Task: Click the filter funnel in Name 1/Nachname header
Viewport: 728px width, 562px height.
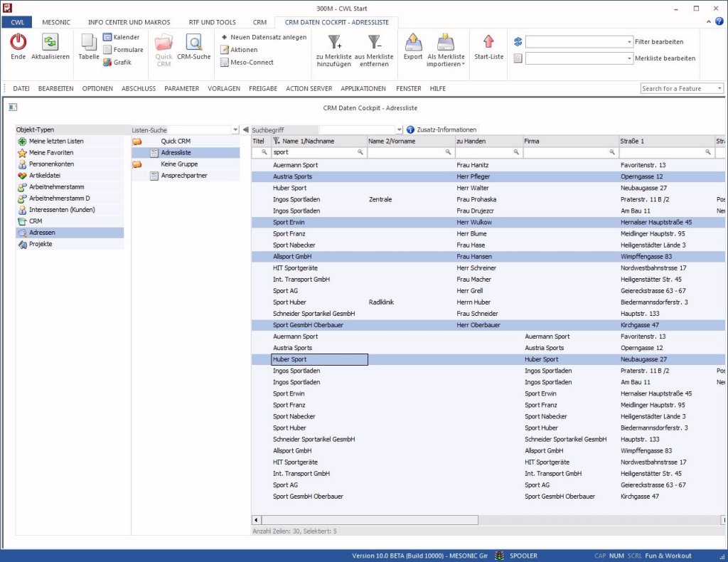Action: [277, 141]
